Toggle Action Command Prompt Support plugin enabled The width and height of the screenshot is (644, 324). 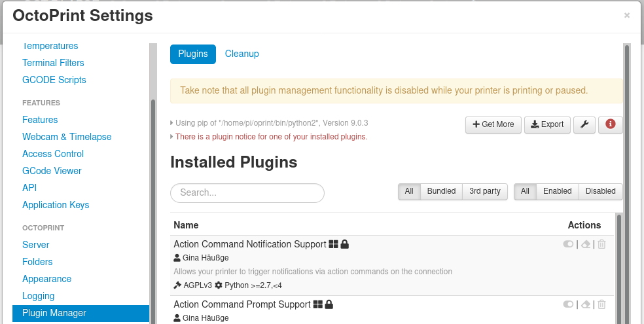tap(568, 304)
